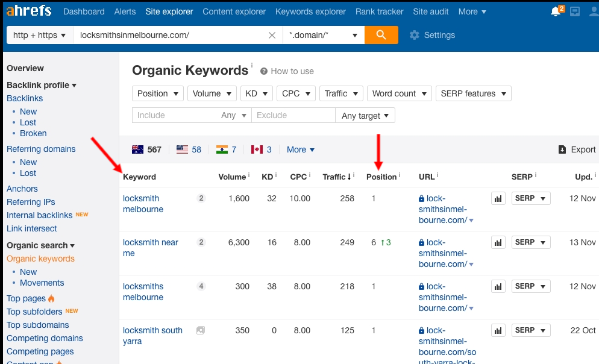This screenshot has height=364, width=599.
Task: Open Referring domains in the sidebar
Action: click(41, 149)
